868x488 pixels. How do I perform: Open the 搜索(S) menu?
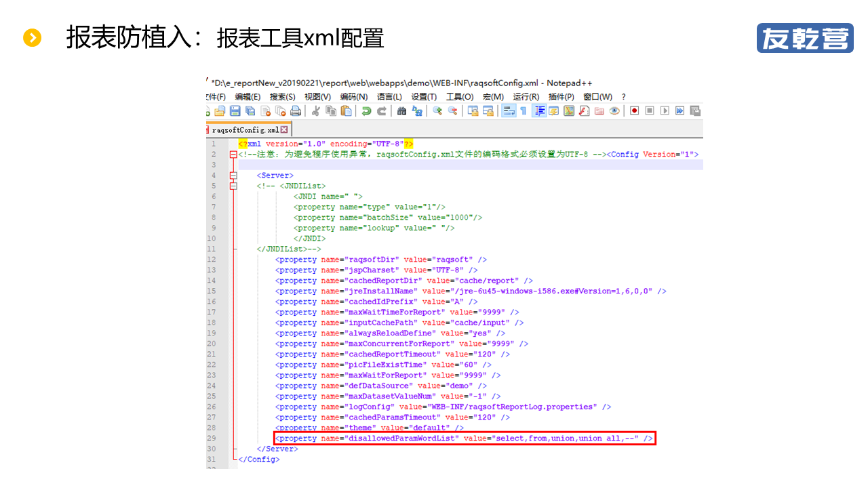tap(283, 97)
